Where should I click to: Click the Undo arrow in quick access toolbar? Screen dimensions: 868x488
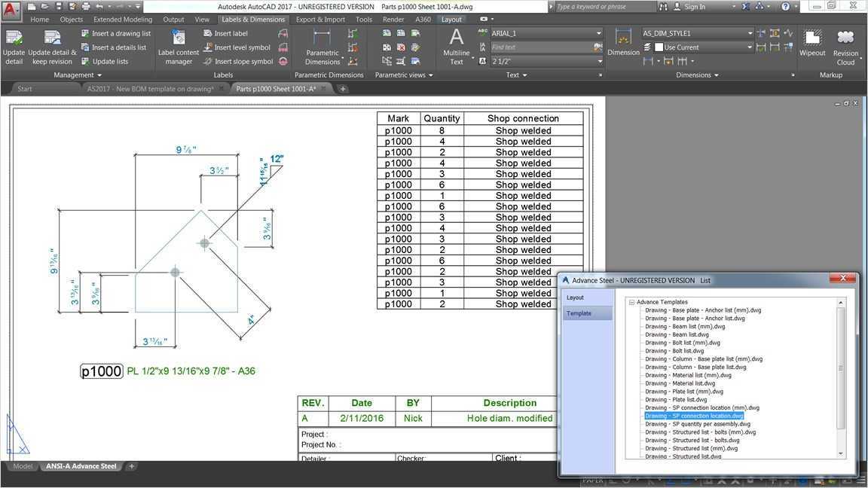pyautogui.click(x=99, y=7)
